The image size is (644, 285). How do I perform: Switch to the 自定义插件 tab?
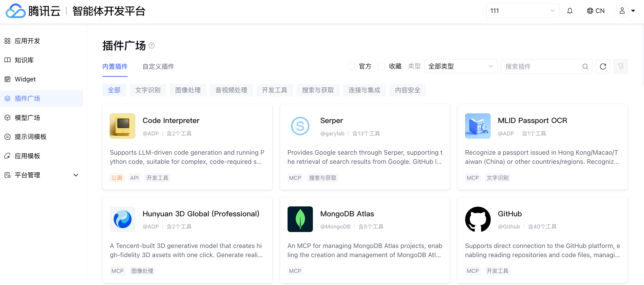click(x=158, y=66)
